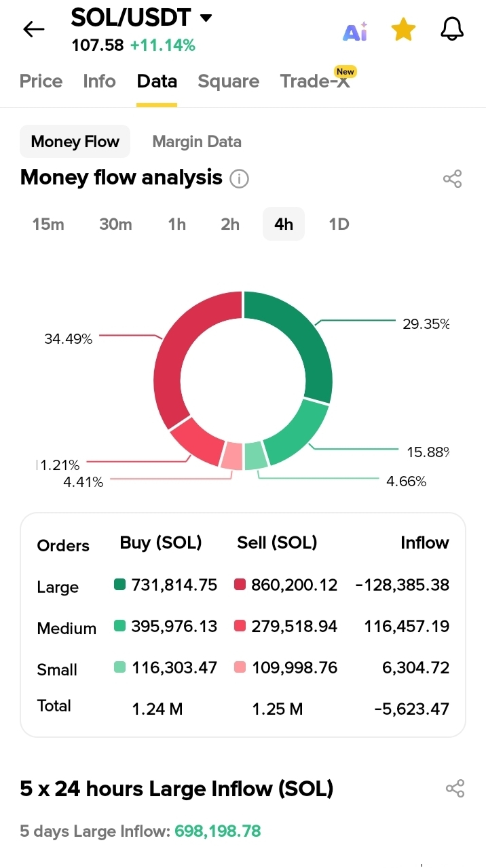
Task: Select the 1D timeframe
Action: (339, 224)
